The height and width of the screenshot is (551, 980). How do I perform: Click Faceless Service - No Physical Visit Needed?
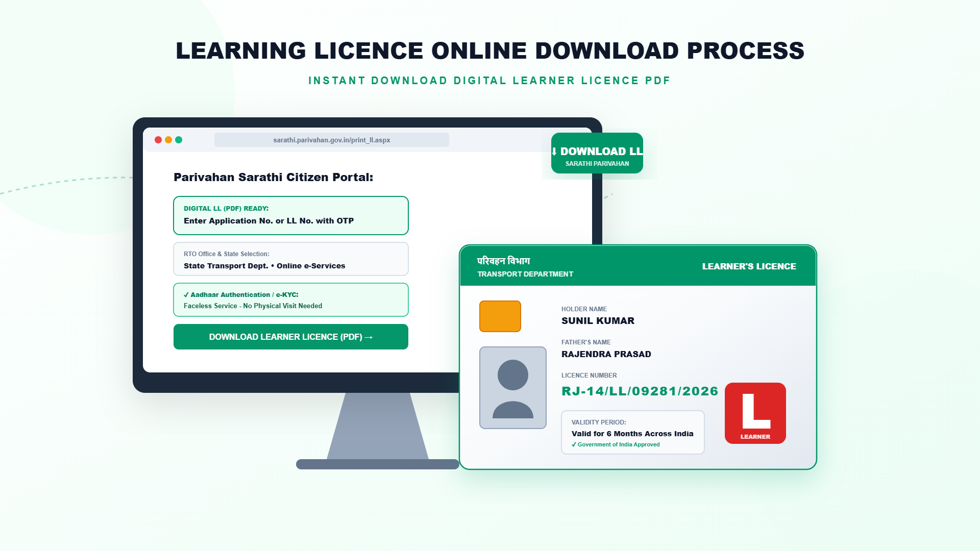tap(253, 306)
